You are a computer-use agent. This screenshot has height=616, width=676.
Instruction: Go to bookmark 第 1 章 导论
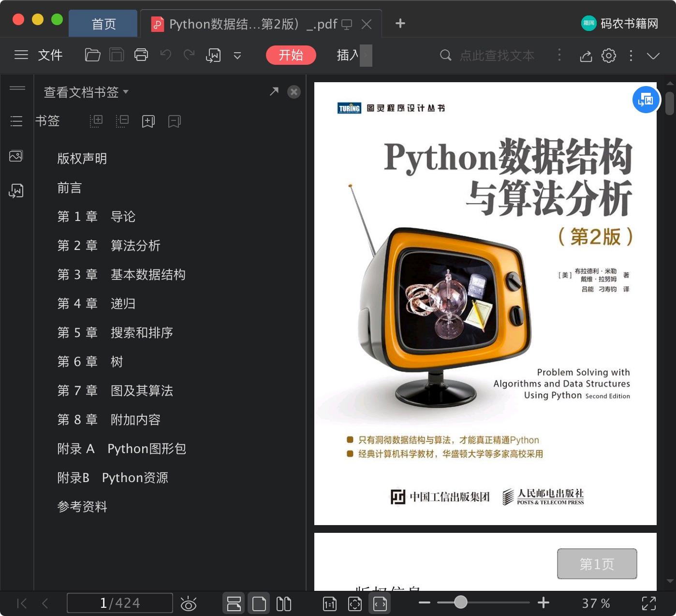pyautogui.click(x=97, y=217)
